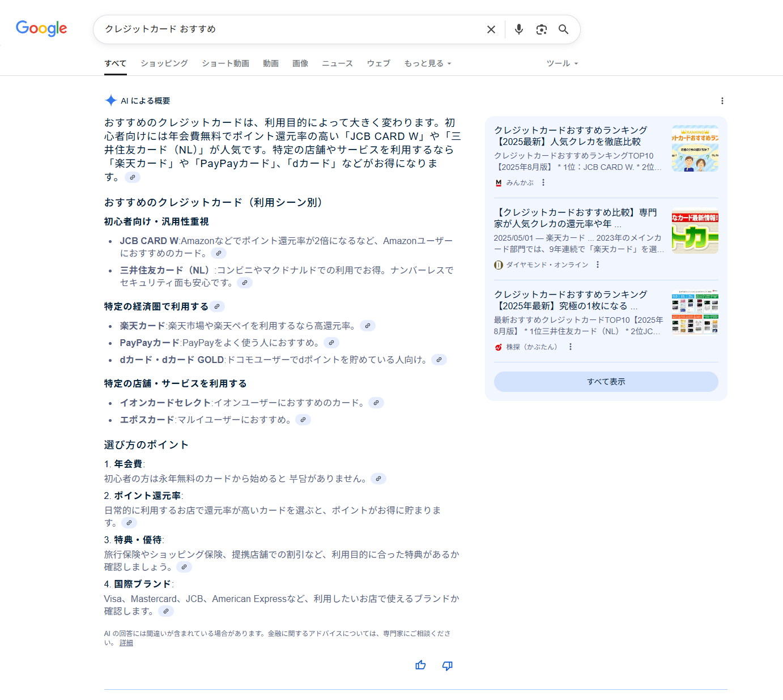The width and height of the screenshot is (783, 700).
Task: Open the ツール dropdown
Action: pos(562,63)
